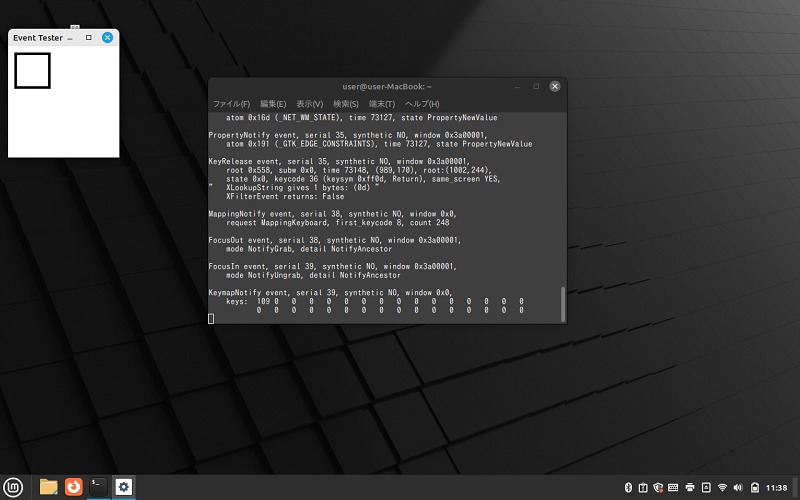Click the KeymapNotify event line
The height and width of the screenshot is (500, 800).
[331, 292]
